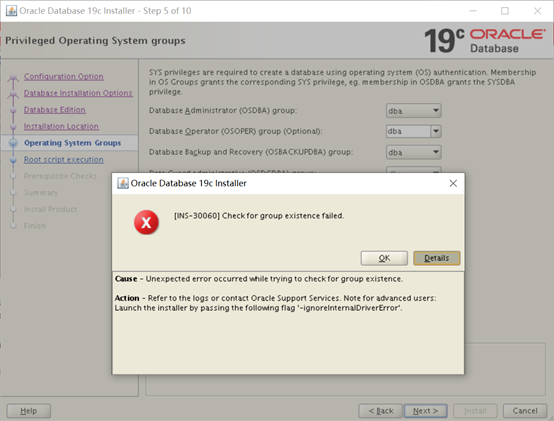Screen dimensions: 554x421
Task: Click the Action text in details pane
Action: [x=276, y=303]
